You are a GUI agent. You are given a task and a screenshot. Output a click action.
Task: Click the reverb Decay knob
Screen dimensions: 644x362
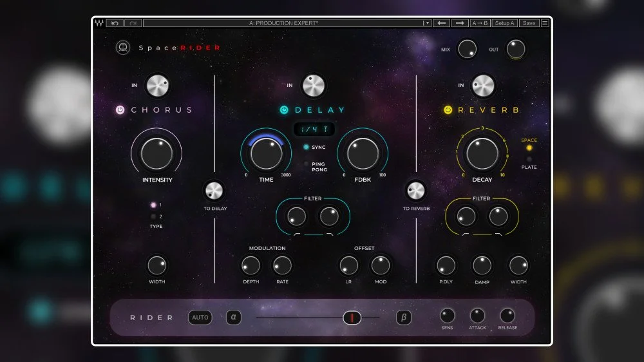482,154
